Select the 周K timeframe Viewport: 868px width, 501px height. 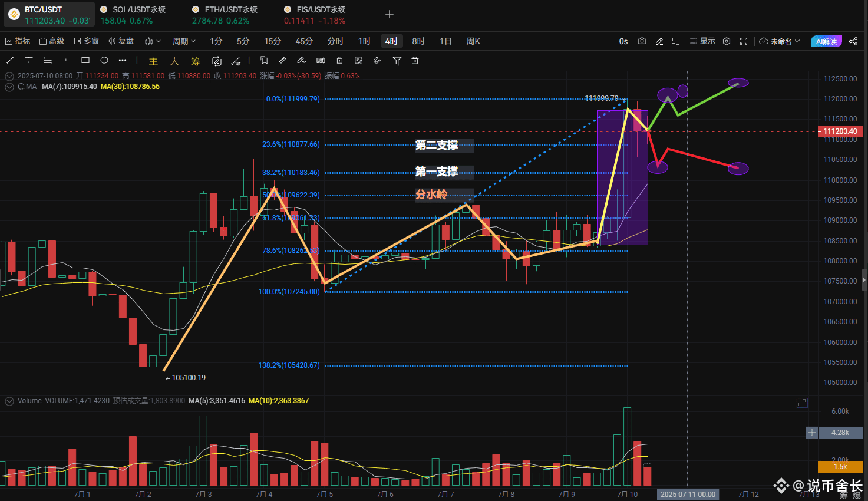(473, 41)
